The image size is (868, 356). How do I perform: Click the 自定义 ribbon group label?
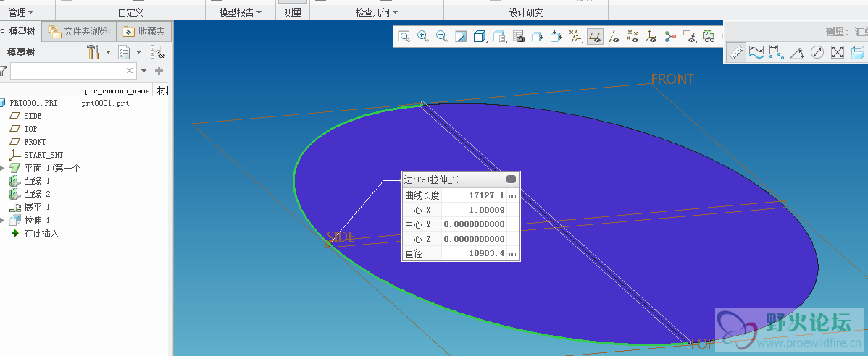click(130, 12)
